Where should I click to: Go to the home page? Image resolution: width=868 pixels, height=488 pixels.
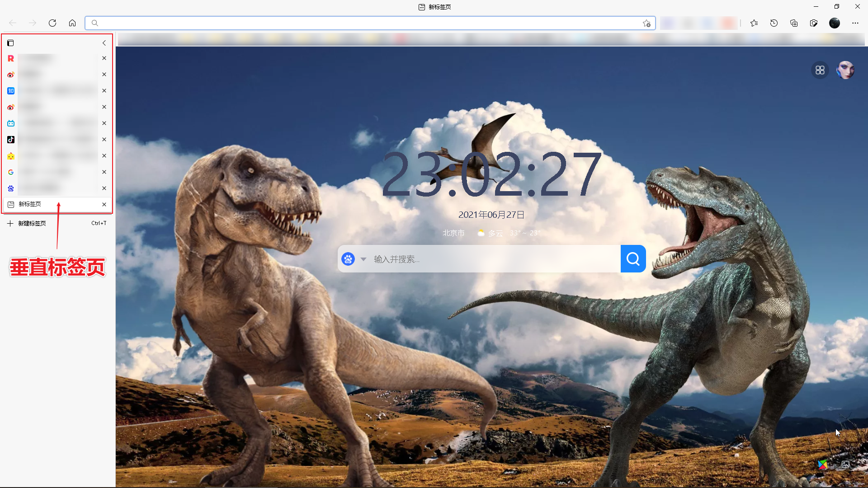click(x=72, y=23)
